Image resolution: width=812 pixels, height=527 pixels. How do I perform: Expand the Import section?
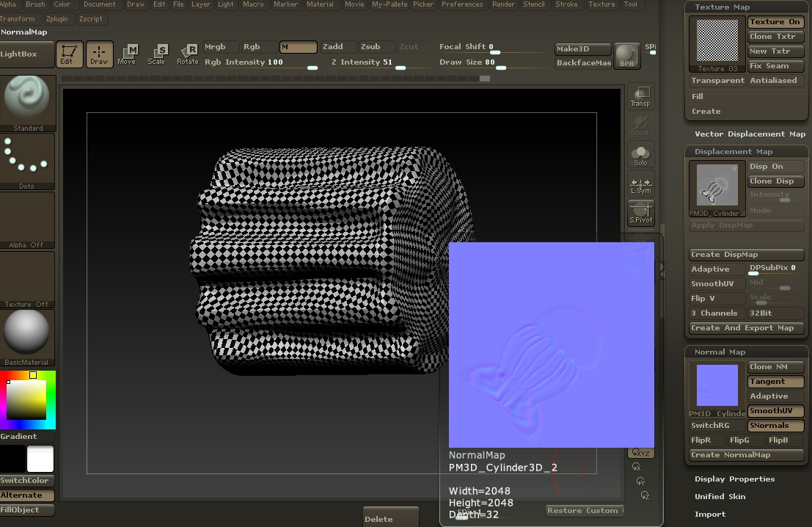(710, 515)
